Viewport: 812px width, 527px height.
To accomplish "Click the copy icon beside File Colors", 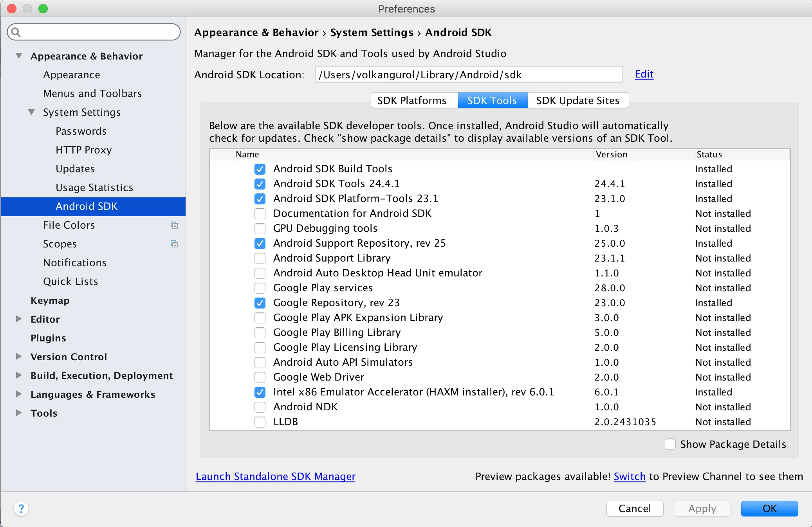I will pyautogui.click(x=174, y=225).
